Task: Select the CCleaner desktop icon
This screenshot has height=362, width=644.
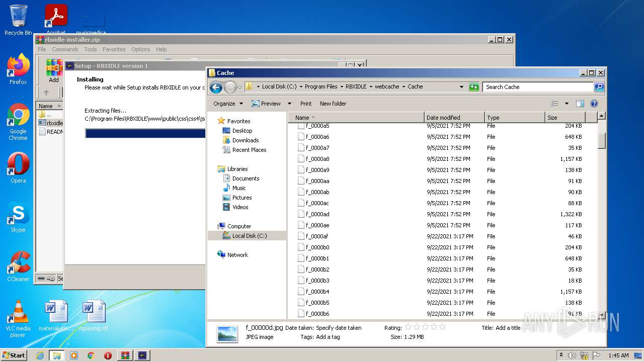Action: click(18, 267)
